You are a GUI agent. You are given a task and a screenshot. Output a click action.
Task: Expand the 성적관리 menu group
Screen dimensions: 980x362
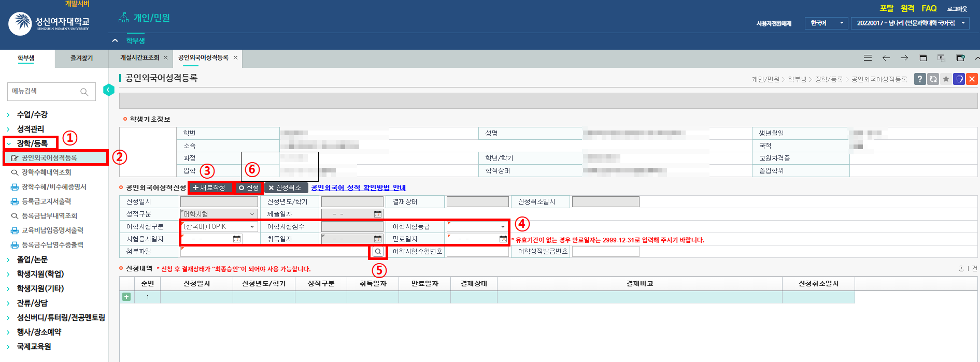[x=30, y=129]
